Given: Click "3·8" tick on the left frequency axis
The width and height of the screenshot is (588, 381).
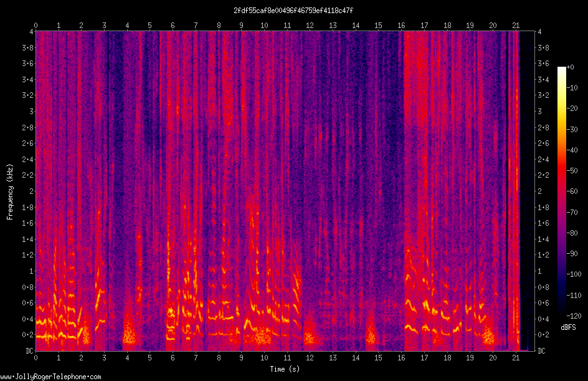Looking at the screenshot, I should pos(28,47).
